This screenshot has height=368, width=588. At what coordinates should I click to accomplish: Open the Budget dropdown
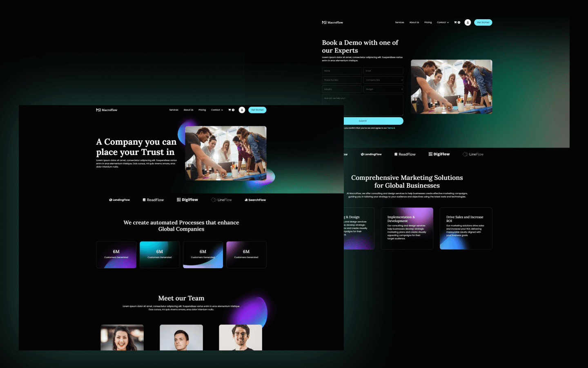point(383,89)
